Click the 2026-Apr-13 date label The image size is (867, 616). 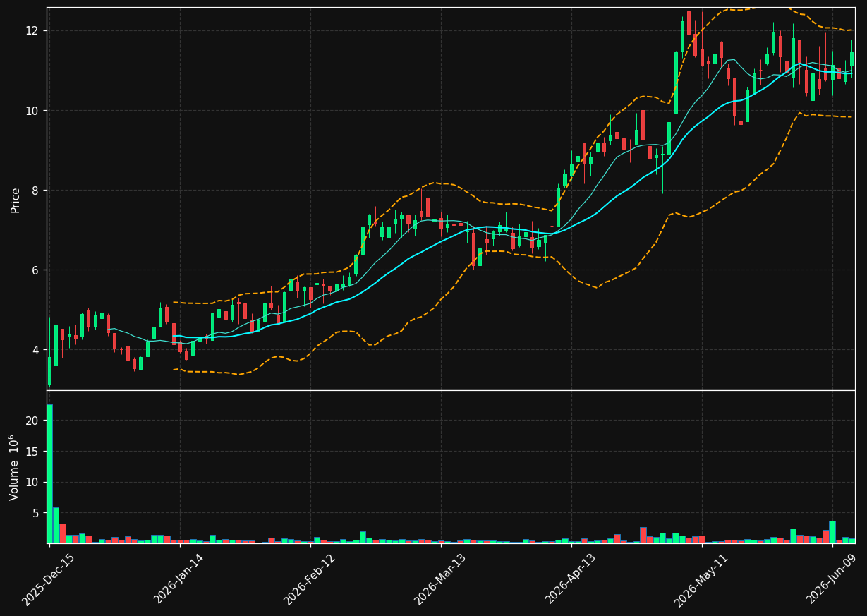coord(571,579)
